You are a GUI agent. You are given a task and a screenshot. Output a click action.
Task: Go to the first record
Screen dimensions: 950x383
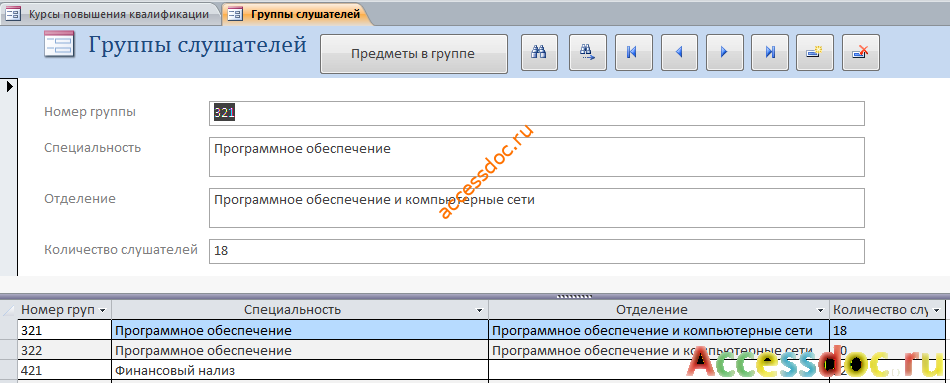tap(634, 53)
